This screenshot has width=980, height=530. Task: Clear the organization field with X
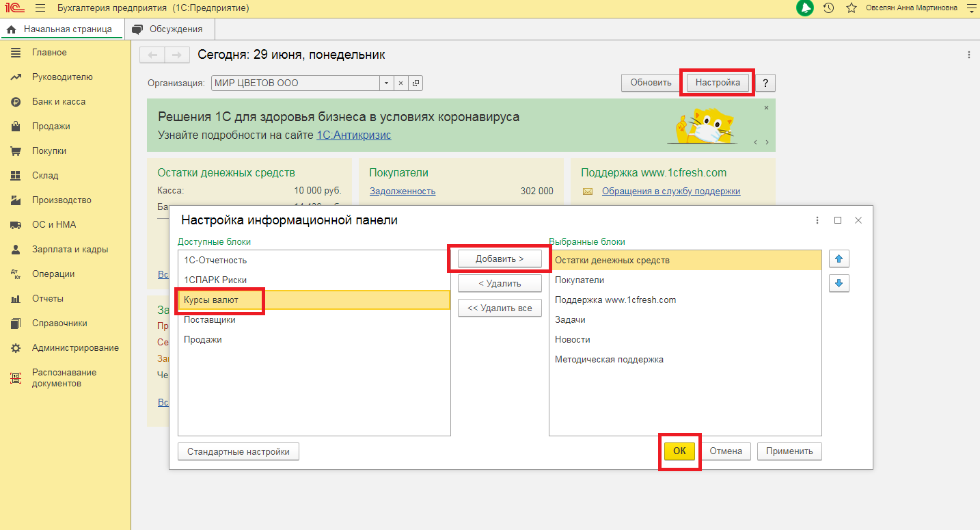click(400, 83)
